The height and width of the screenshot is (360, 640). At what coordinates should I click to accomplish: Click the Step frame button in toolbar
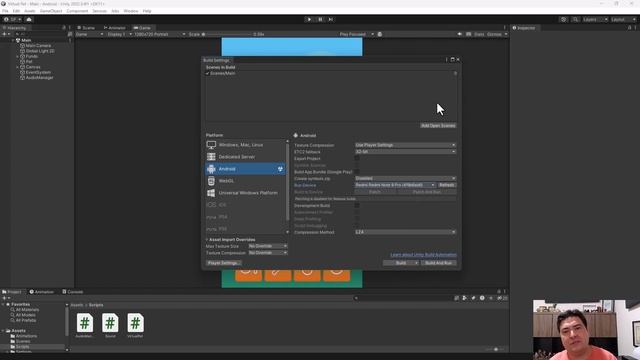click(331, 19)
